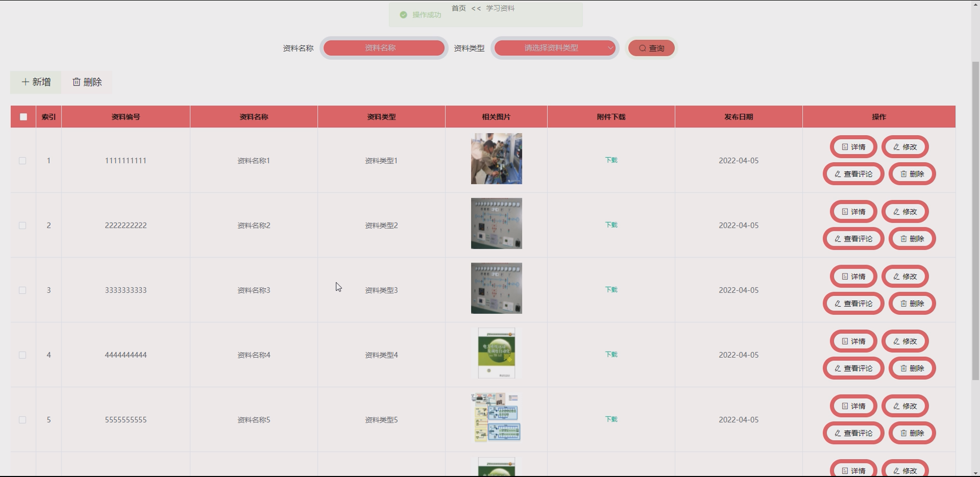The image size is (980, 477).
Task: Click 下载 link for 资料名称1
Action: [611, 160]
